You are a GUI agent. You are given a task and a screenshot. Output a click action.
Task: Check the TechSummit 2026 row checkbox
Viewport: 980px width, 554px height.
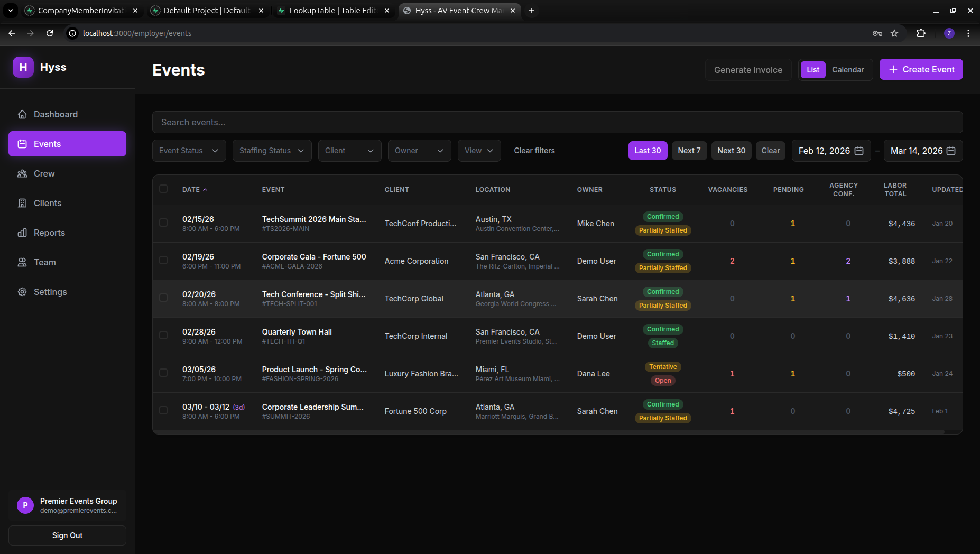[x=163, y=223]
